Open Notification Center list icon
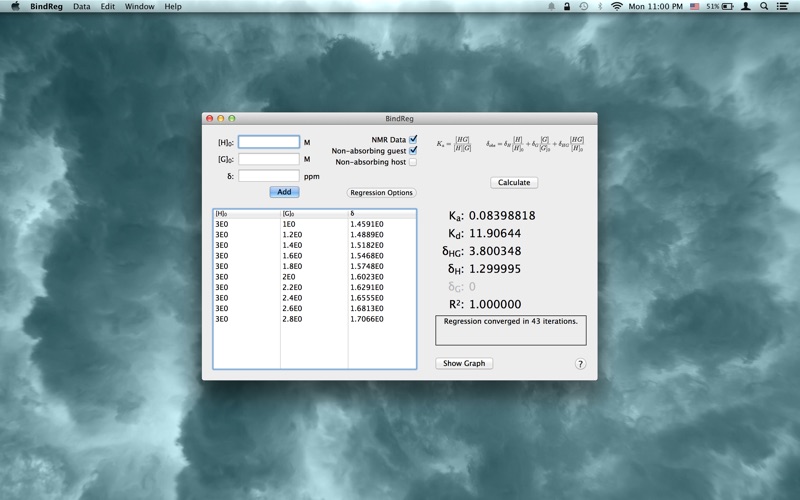The width and height of the screenshot is (800, 500). coord(783,6)
